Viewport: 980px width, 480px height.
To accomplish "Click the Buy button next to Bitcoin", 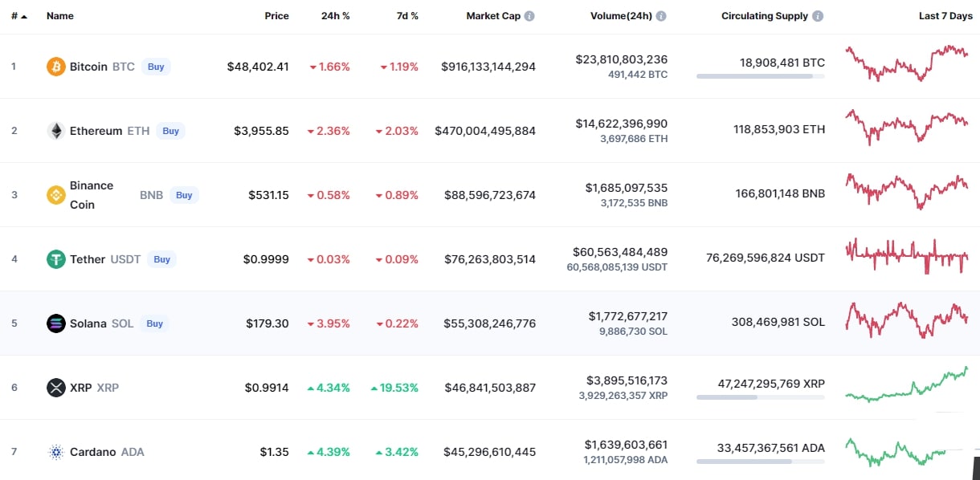I will coord(156,67).
